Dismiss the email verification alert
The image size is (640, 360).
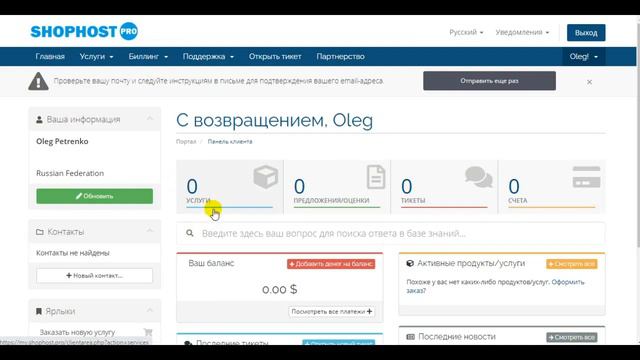pyautogui.click(x=589, y=82)
